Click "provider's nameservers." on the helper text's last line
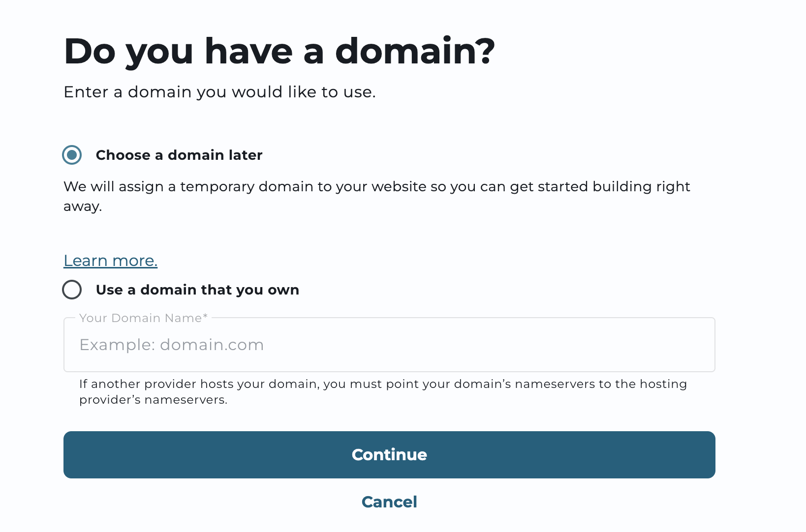 tap(153, 400)
